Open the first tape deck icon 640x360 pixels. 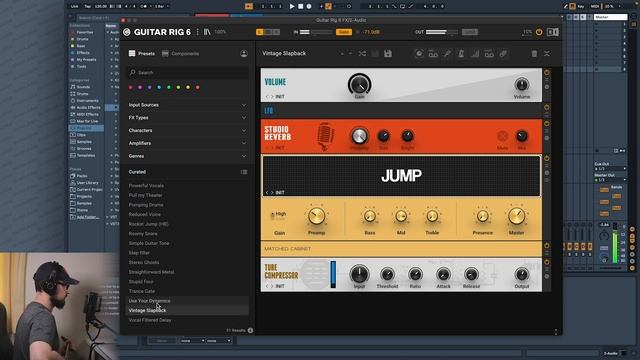point(433,53)
